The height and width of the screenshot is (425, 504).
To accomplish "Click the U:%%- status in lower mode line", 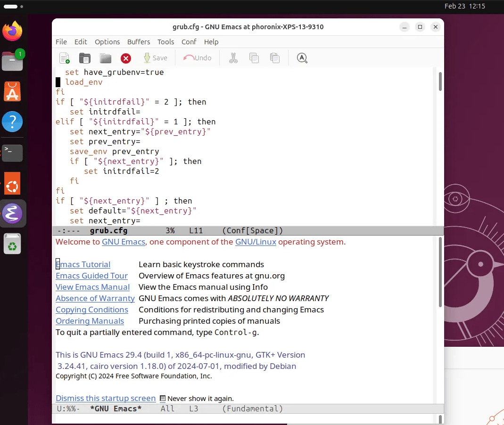I will (68, 409).
